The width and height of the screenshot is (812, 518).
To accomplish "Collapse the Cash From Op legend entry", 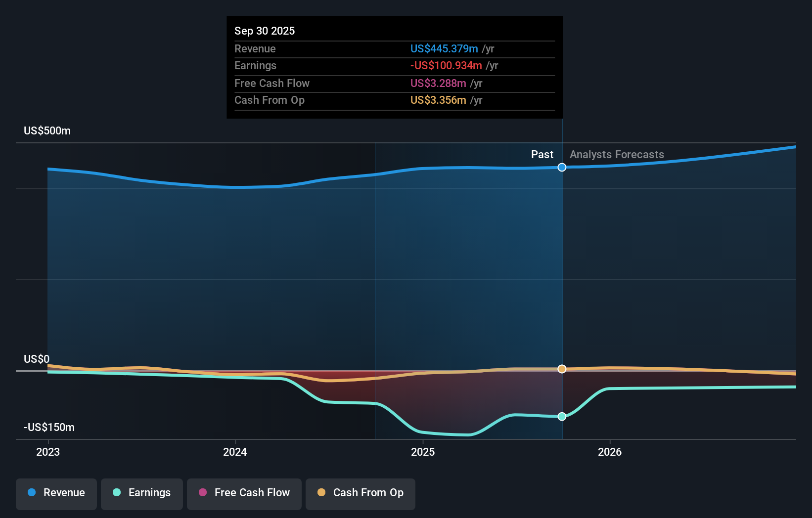I will 360,493.
